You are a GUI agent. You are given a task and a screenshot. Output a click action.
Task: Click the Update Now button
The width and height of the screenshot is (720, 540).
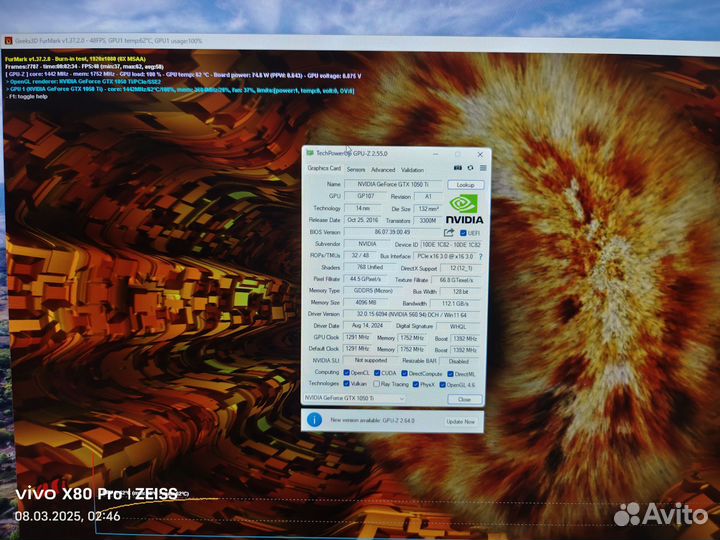pyautogui.click(x=461, y=421)
